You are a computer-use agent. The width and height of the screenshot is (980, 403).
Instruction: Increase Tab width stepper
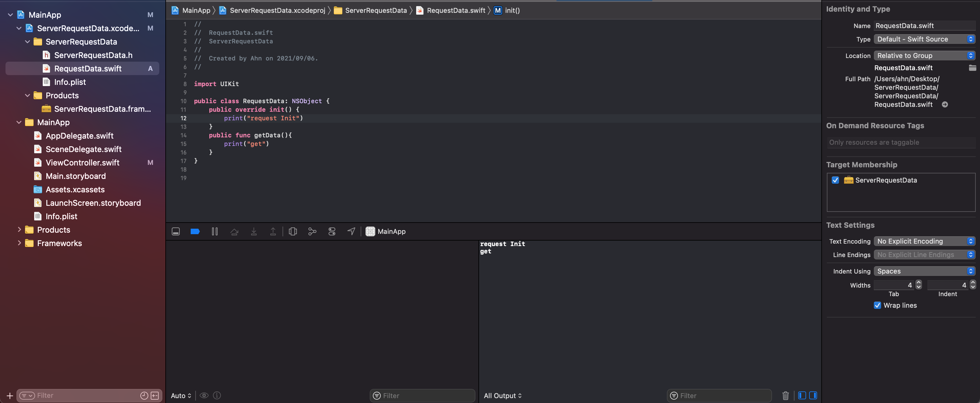click(918, 283)
